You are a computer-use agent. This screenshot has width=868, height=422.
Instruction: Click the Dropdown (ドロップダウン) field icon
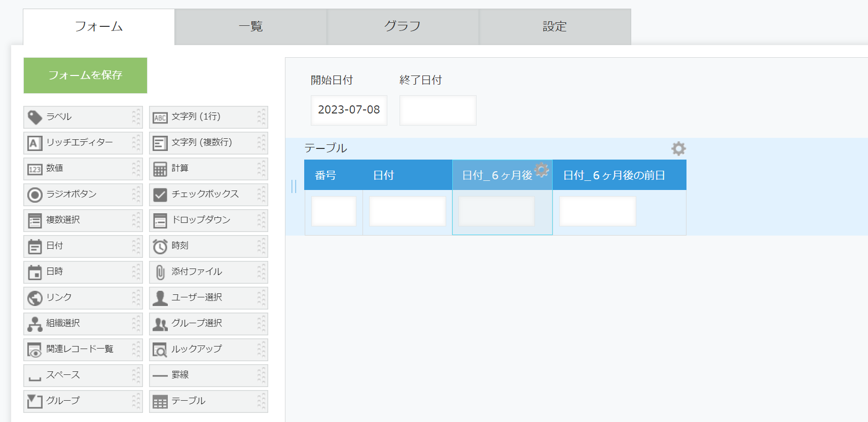click(160, 220)
